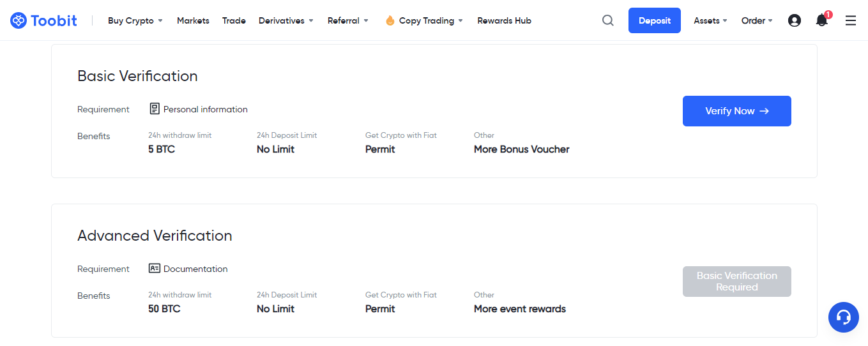Open the hamburger menu icon
The height and width of the screenshot is (346, 868).
tap(851, 20)
